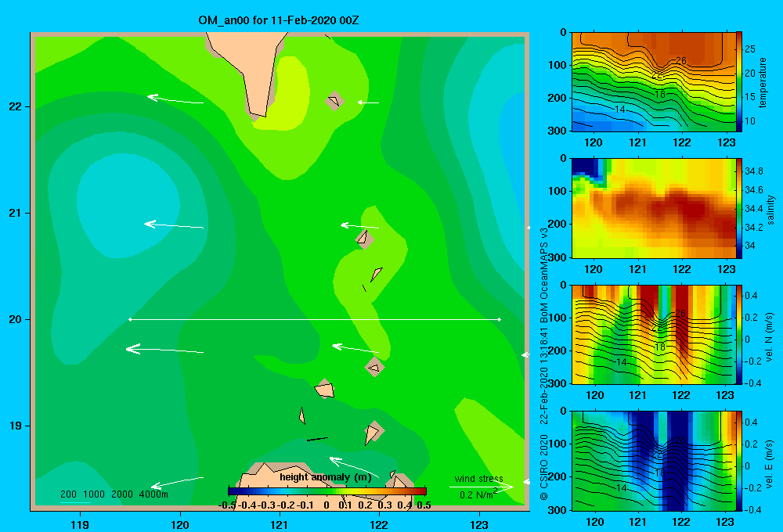Click the "0.5" maximum label on height anomaly bar

[424, 505]
